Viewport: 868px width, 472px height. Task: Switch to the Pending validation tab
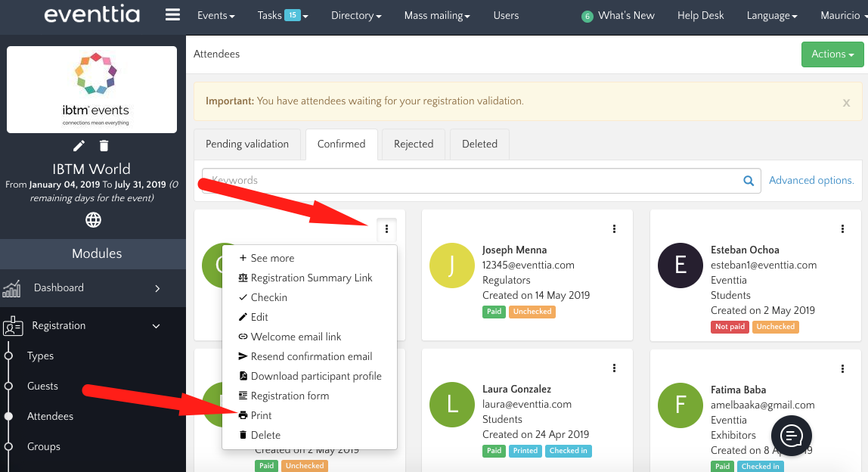point(247,144)
